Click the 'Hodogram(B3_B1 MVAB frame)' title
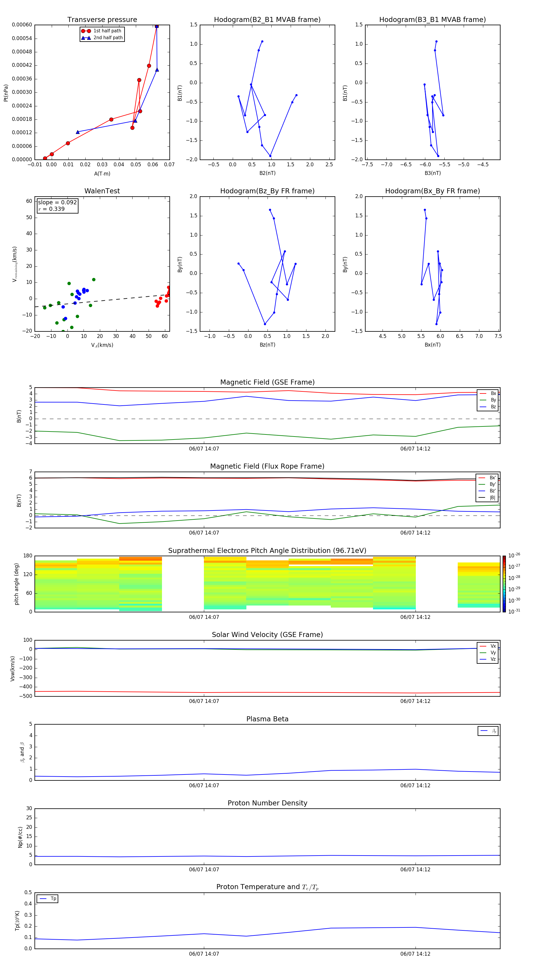Viewport: 535px width, 980px height. pyautogui.click(x=432, y=20)
